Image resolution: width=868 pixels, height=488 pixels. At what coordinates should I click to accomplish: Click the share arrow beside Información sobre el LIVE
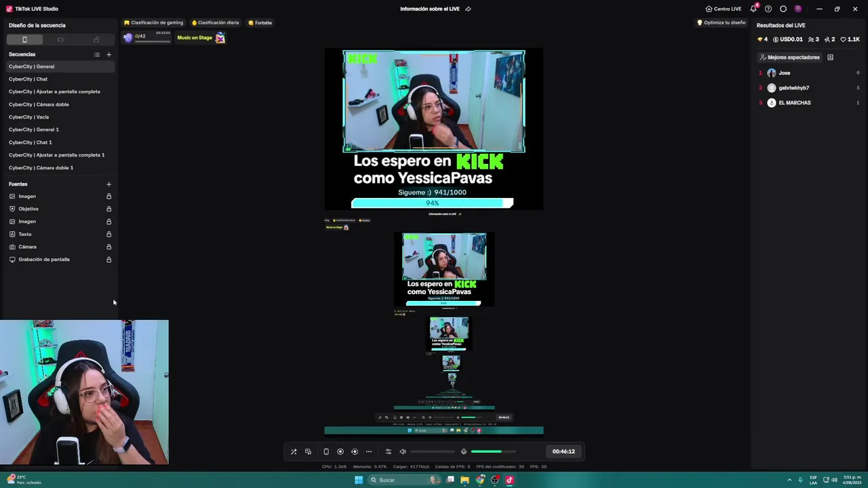468,9
